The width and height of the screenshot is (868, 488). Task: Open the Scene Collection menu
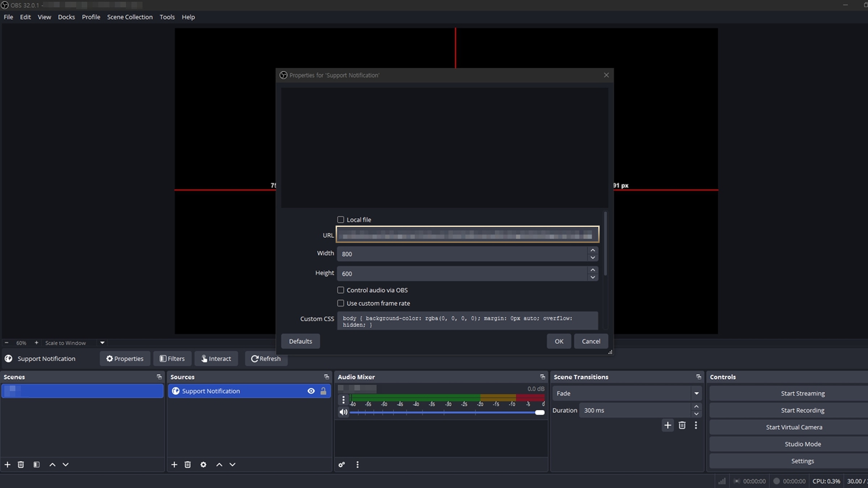coord(130,17)
